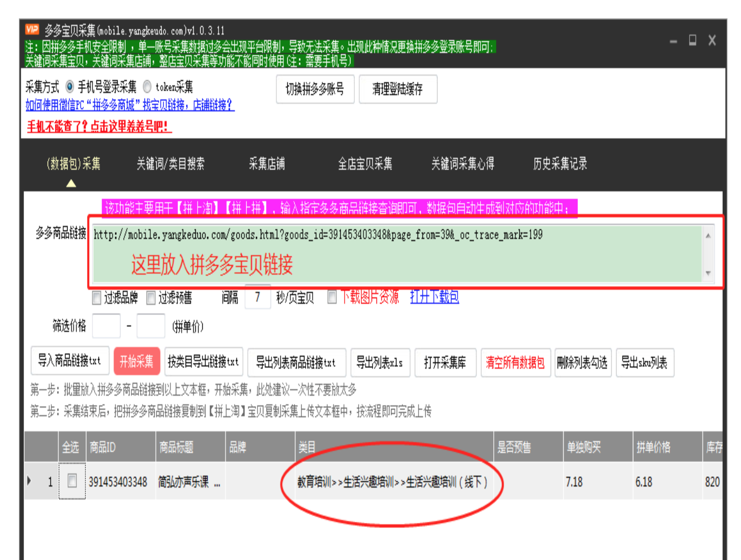Go to 关键词采集心得 tab
741x560 pixels.
coord(462,164)
